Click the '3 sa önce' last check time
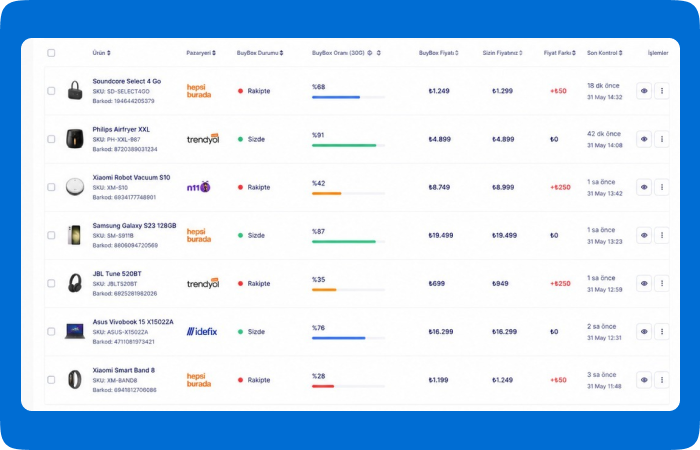Viewport: 700px width, 450px height. (601, 375)
